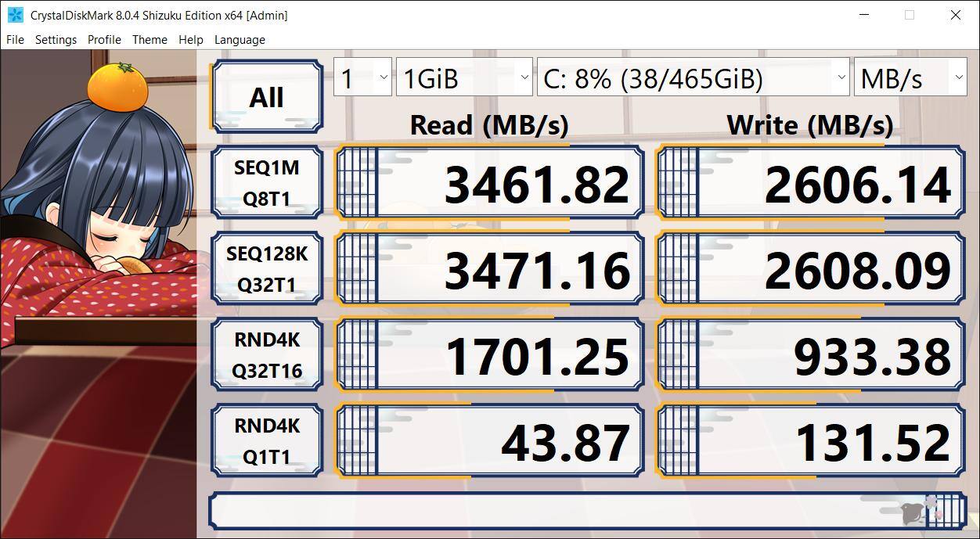
Task: Expand the MB/s unit dropdown
Action: coord(910,78)
